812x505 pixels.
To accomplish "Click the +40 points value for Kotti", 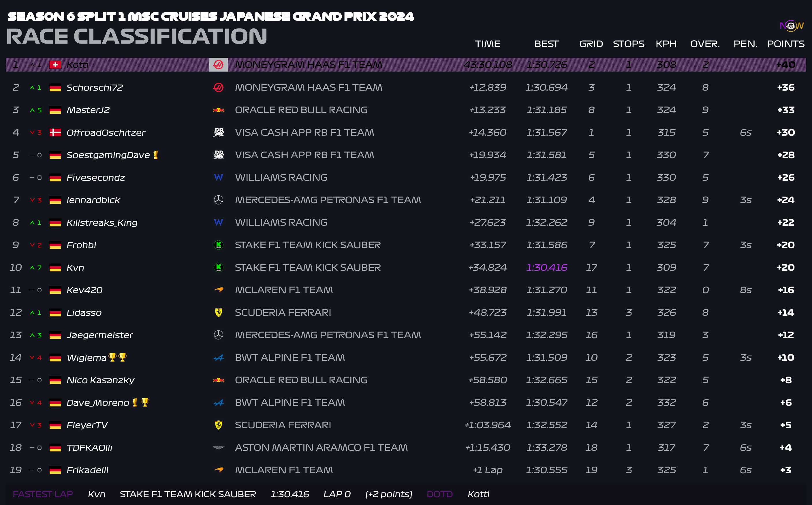I will click(786, 64).
